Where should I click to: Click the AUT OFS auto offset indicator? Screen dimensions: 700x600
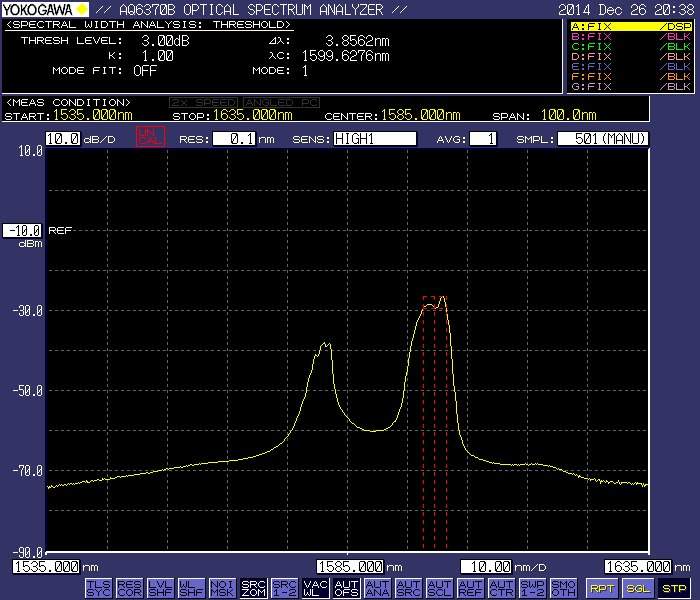coord(346,588)
